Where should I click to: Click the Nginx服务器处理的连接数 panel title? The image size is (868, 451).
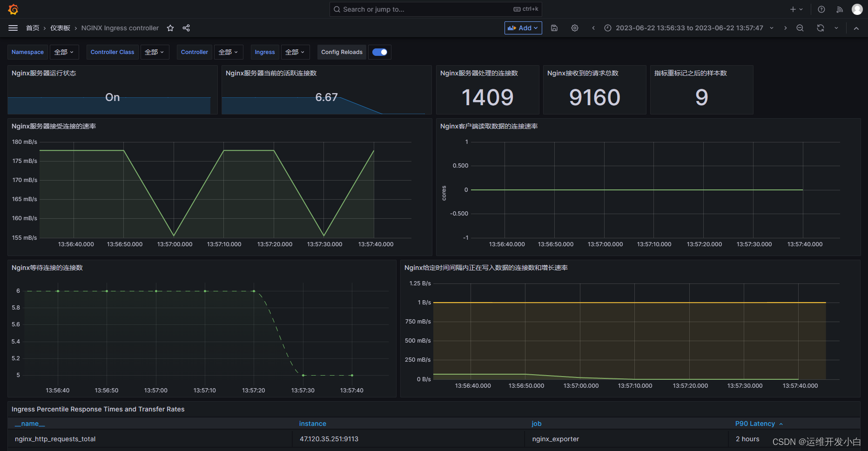pyautogui.click(x=479, y=73)
